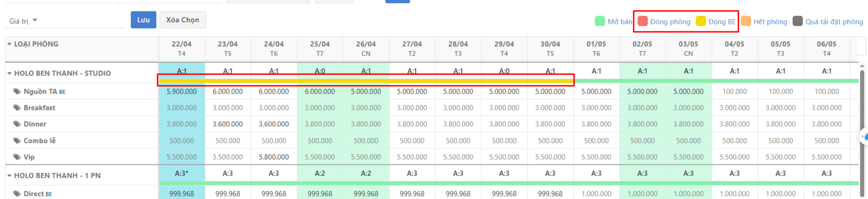Click the tag icon next to Combo lẽ
Viewport: 868px width, 199px height.
(17, 140)
